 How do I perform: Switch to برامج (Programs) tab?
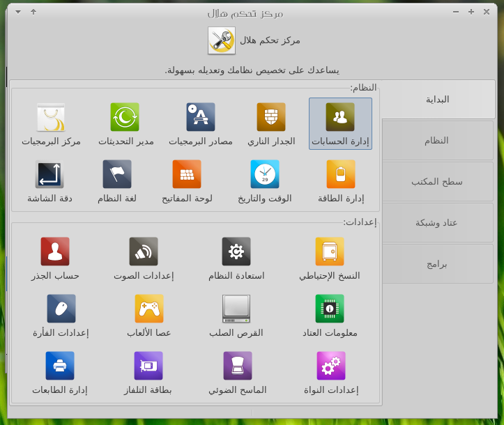click(437, 264)
